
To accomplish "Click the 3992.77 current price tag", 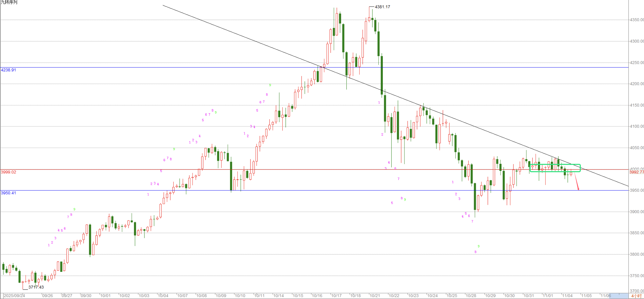I will click(636, 172).
